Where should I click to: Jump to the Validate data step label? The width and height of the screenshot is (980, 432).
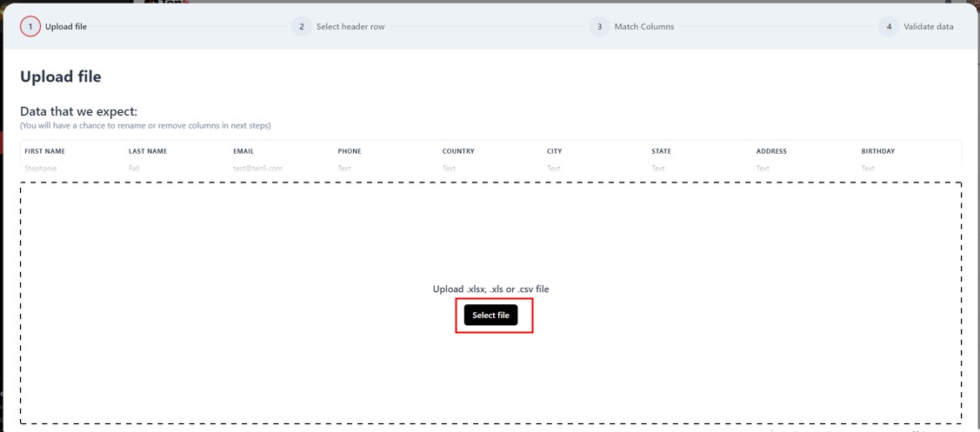928,27
